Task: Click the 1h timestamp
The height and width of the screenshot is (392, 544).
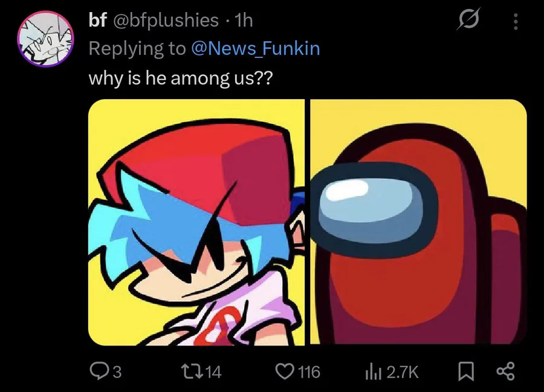Action: coord(244,21)
